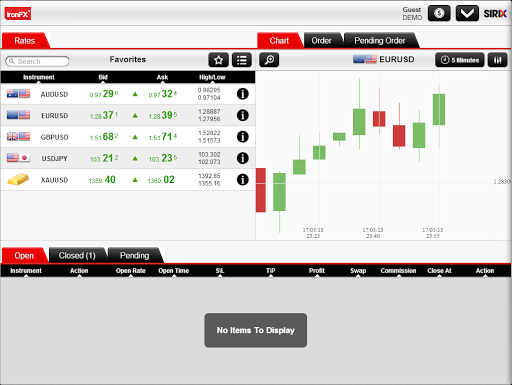This screenshot has height=385, width=512.
Task: Sort open positions by Profit column
Action: [x=317, y=271]
